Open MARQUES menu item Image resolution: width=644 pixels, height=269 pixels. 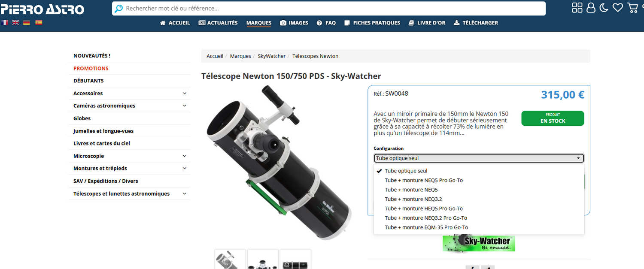tap(259, 23)
